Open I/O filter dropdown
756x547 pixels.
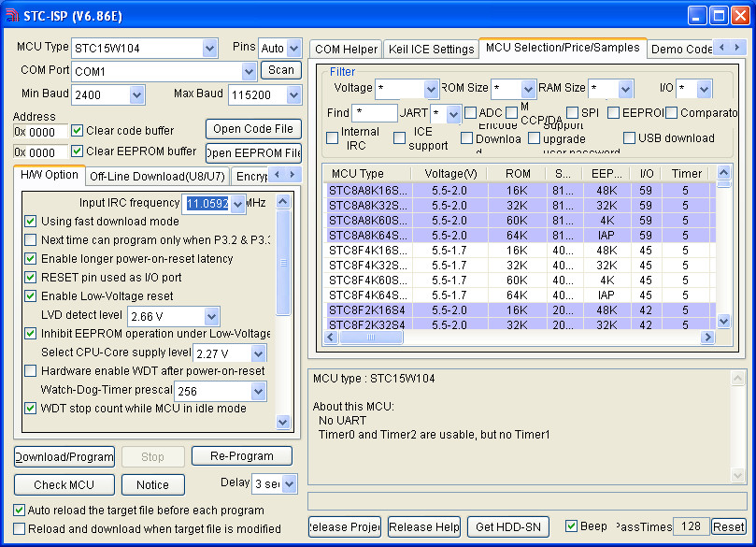pyautogui.click(x=704, y=89)
